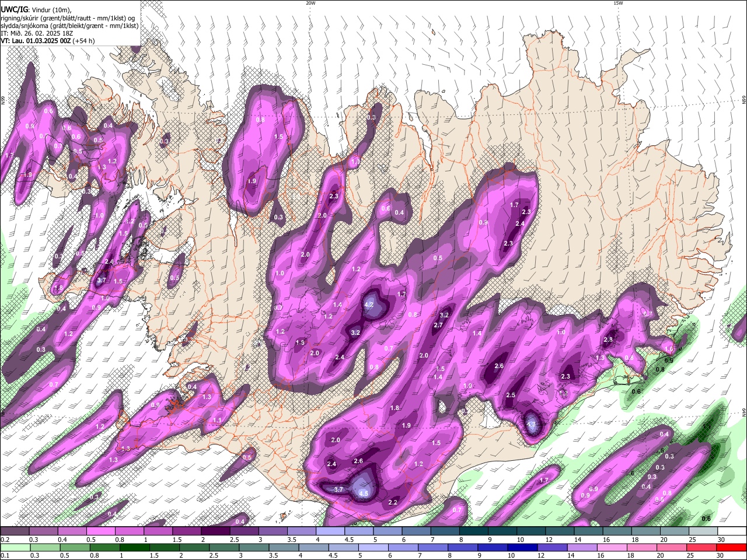Select the 14 light violet swatch in lower legend row
The height and width of the screenshot is (560, 747).
pyautogui.click(x=582, y=547)
